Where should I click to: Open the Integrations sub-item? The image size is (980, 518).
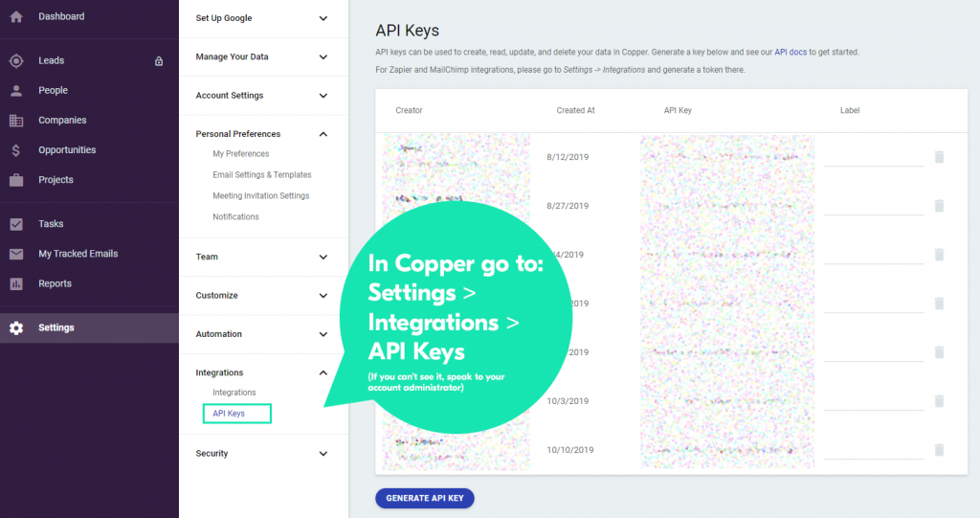pos(234,393)
